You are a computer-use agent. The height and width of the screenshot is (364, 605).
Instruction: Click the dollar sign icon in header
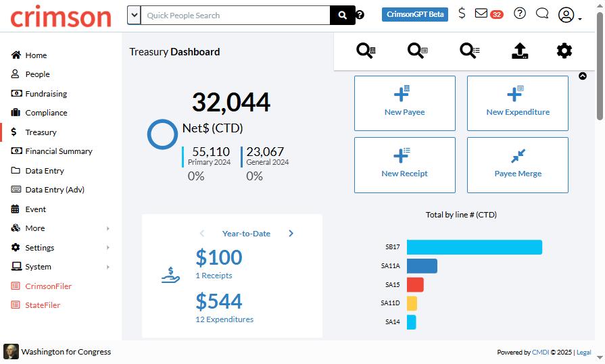462,14
